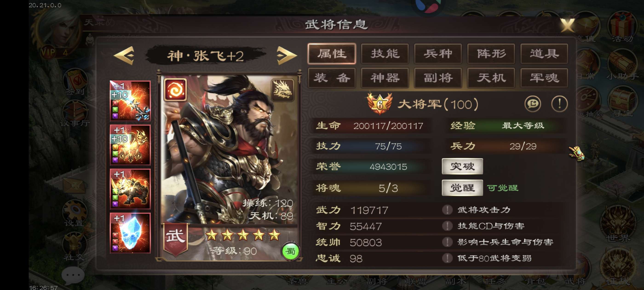Open the 装备 tab
Screen dimensions: 644x290
point(332,78)
